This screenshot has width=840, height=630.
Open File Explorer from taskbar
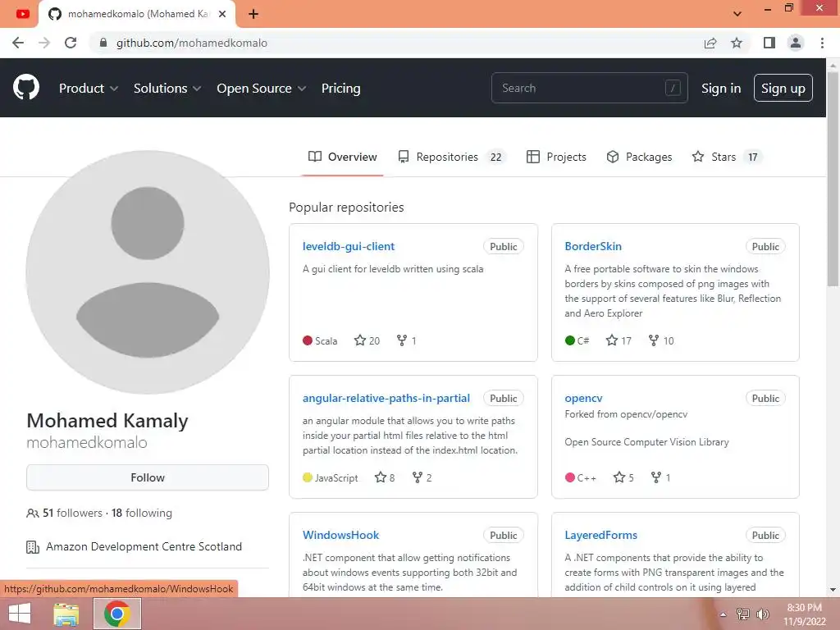tap(66, 614)
